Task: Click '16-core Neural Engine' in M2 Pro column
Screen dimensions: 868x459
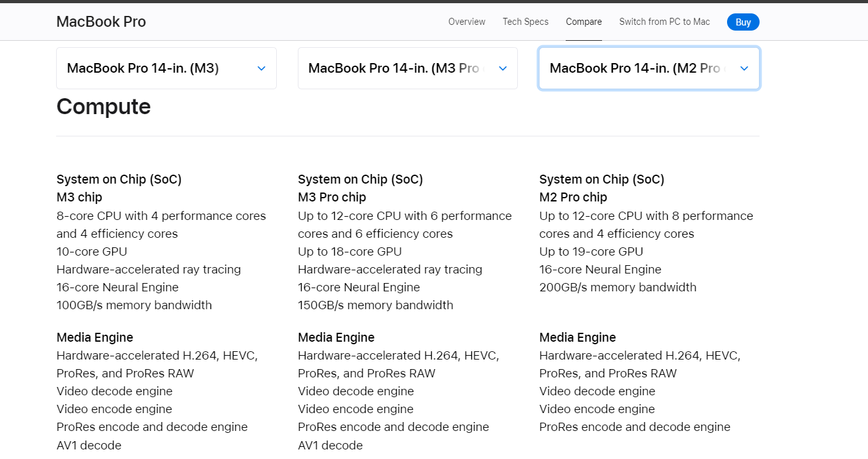Action: (x=600, y=269)
